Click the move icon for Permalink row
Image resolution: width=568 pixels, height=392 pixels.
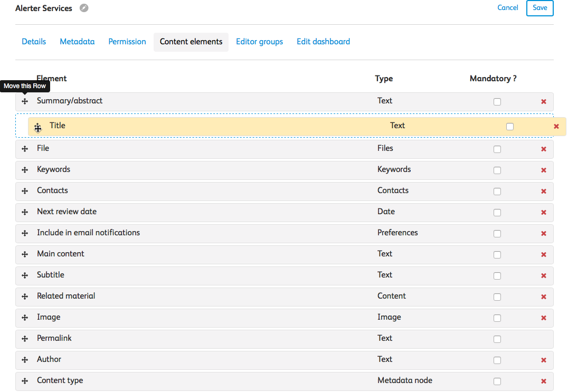point(25,339)
